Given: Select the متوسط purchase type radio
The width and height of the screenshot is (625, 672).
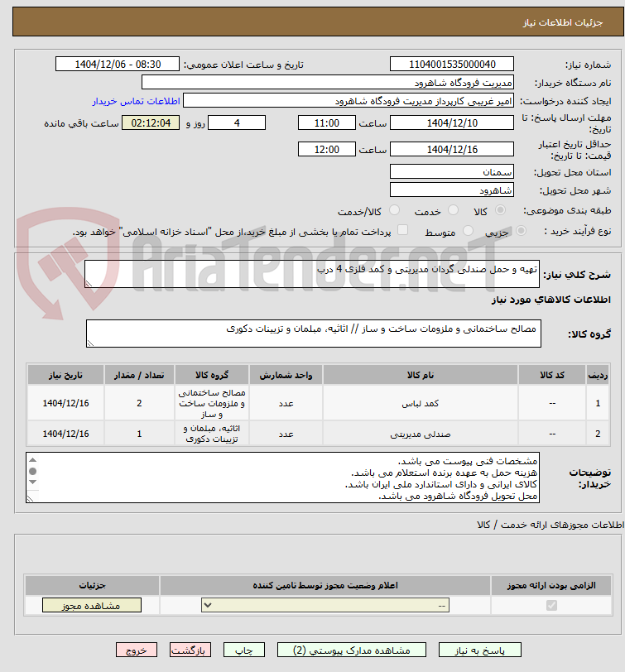Looking at the screenshot, I should (468, 231).
